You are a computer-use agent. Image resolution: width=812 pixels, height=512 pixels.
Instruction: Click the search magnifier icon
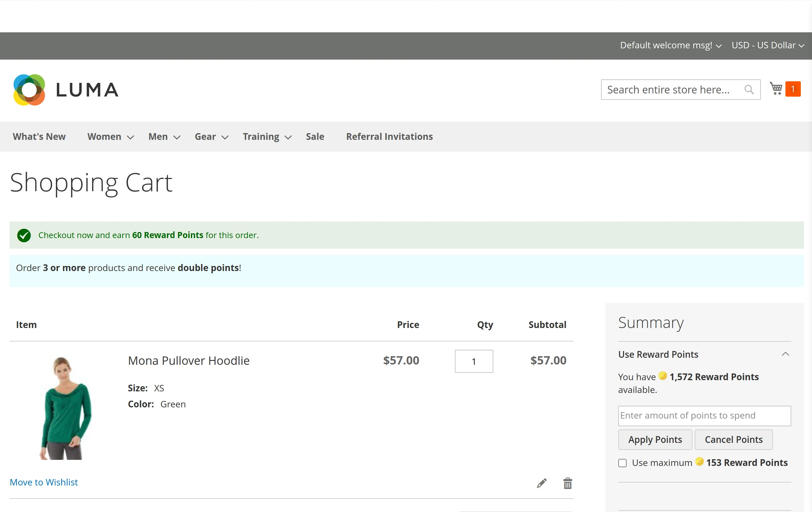[x=749, y=89]
